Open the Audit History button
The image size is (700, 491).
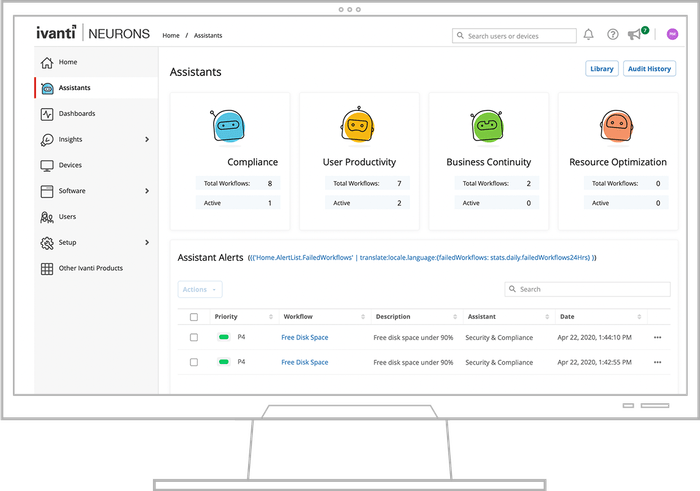click(649, 69)
